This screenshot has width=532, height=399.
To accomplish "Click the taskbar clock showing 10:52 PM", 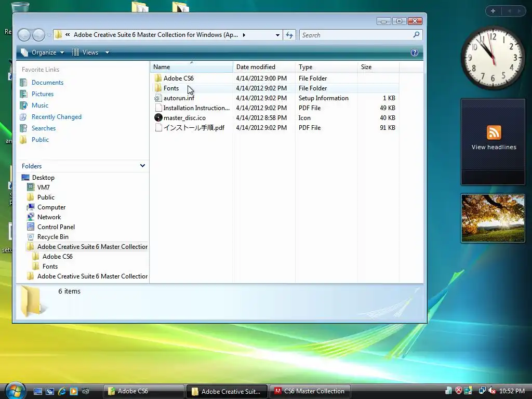I will (512, 391).
